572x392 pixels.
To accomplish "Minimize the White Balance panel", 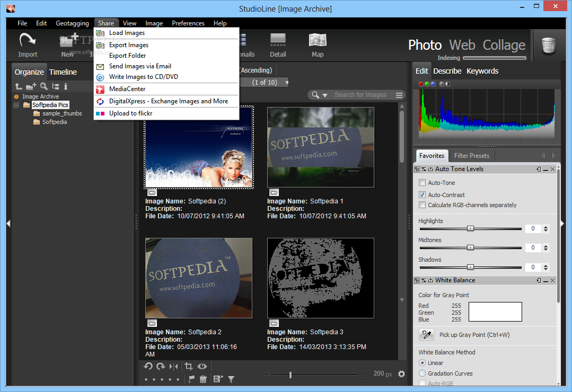I will click(545, 281).
